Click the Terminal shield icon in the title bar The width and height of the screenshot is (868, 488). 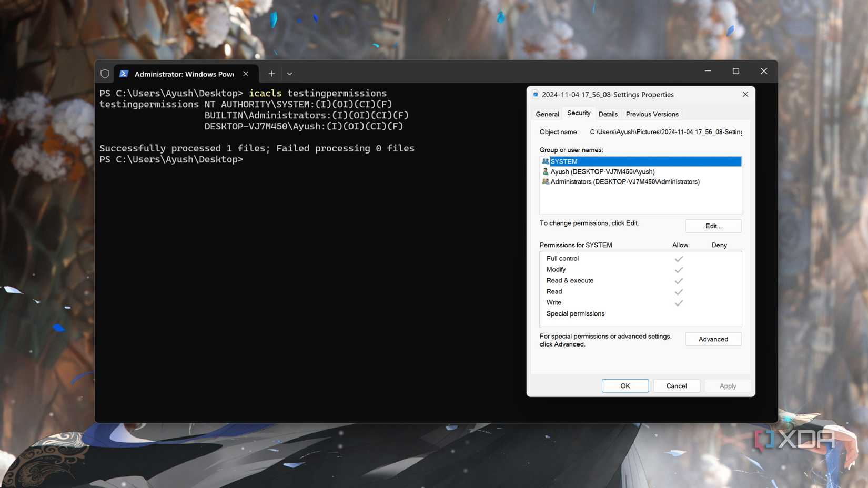tap(105, 74)
